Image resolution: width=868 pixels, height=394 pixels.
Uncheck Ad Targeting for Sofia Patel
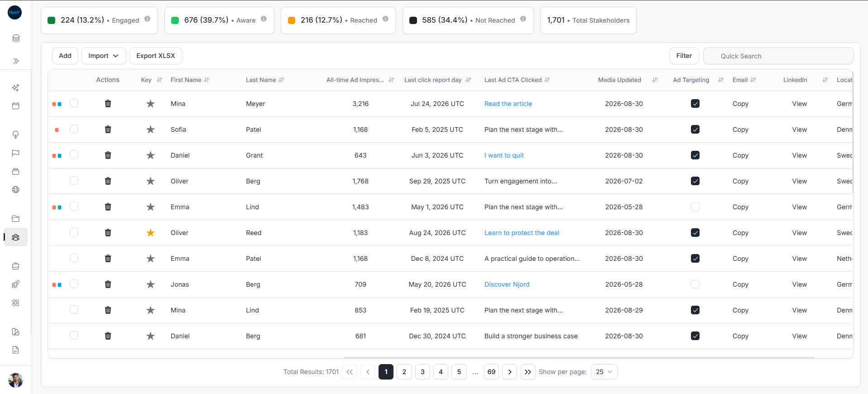(x=695, y=130)
